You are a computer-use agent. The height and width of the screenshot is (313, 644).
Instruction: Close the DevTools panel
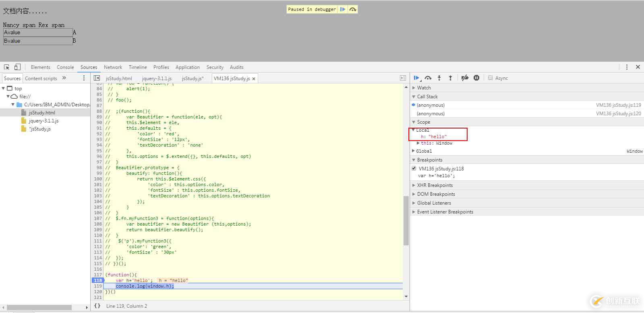[x=638, y=67]
